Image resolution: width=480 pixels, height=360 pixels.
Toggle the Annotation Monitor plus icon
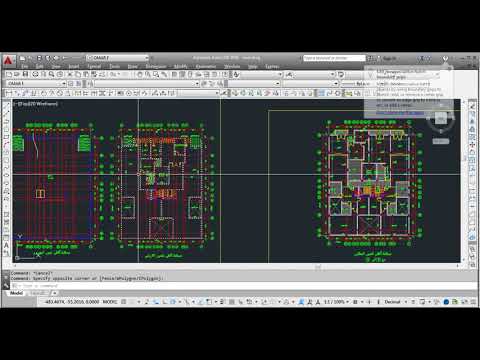point(369,302)
